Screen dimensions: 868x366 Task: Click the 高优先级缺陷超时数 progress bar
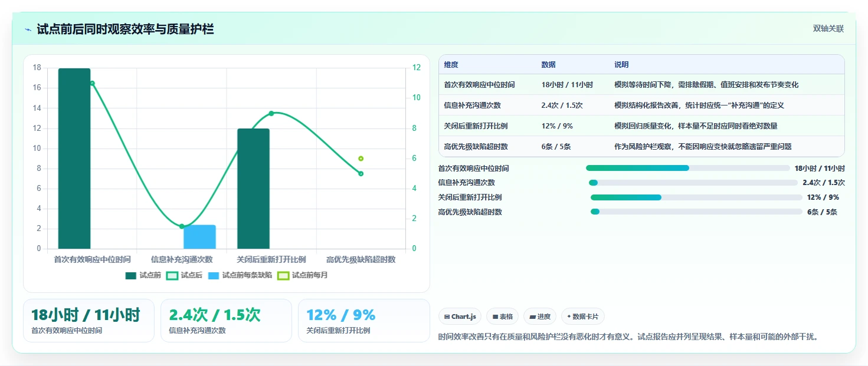click(696, 212)
